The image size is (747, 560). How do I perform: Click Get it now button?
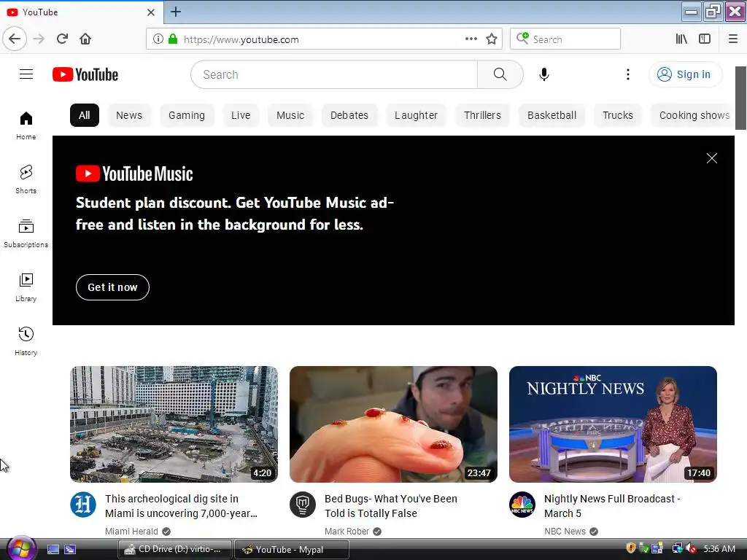(x=112, y=287)
